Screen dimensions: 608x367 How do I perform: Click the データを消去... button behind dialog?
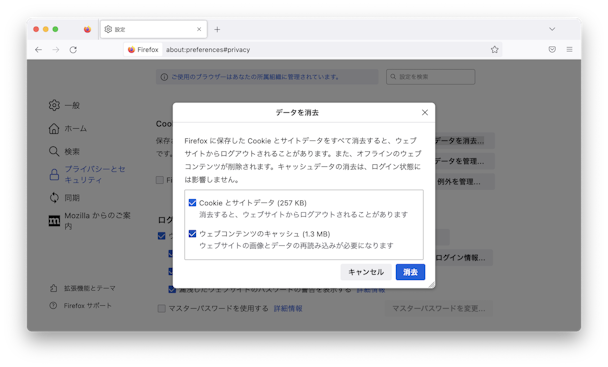465,140
